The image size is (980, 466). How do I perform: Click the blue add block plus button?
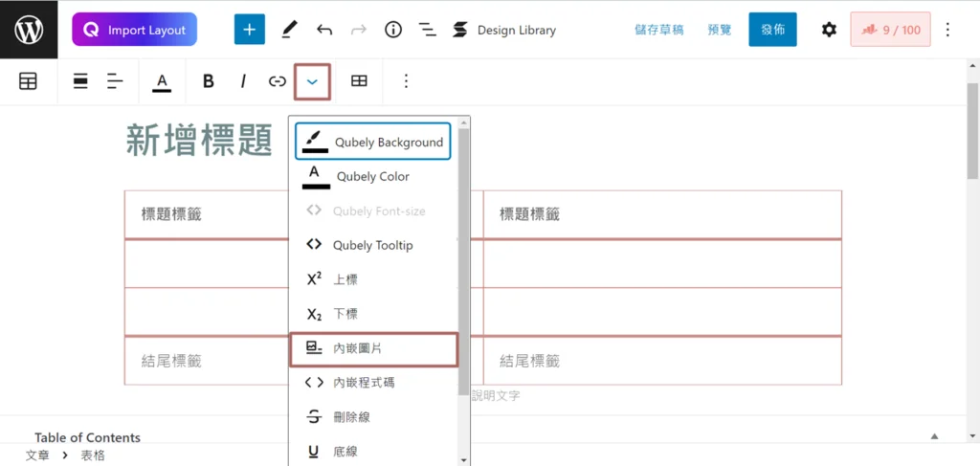coord(250,30)
